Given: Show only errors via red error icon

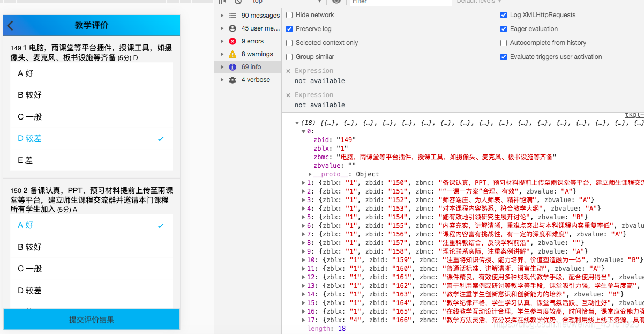Looking at the screenshot, I should coord(233,41).
